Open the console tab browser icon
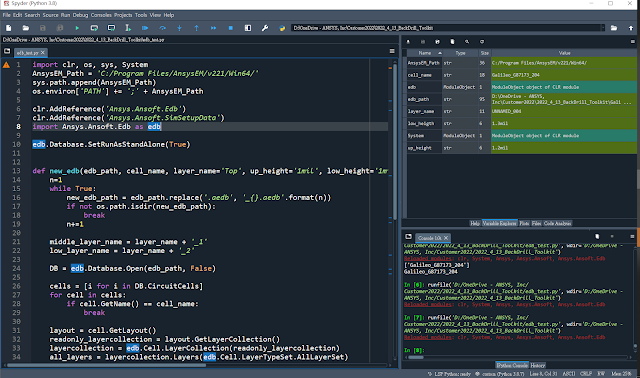 [x=408, y=237]
